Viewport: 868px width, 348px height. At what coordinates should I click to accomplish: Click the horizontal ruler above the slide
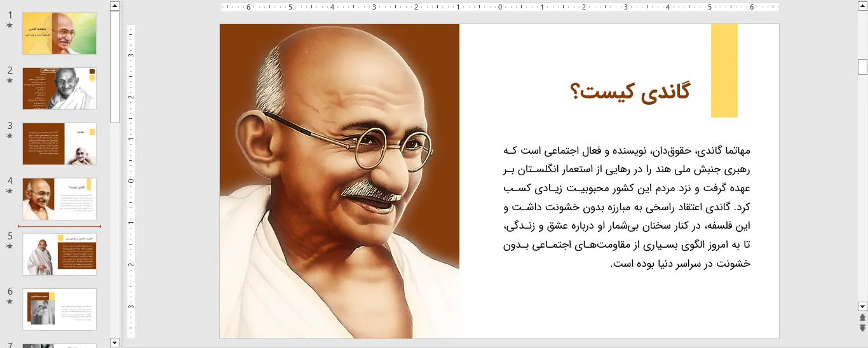coord(500,8)
